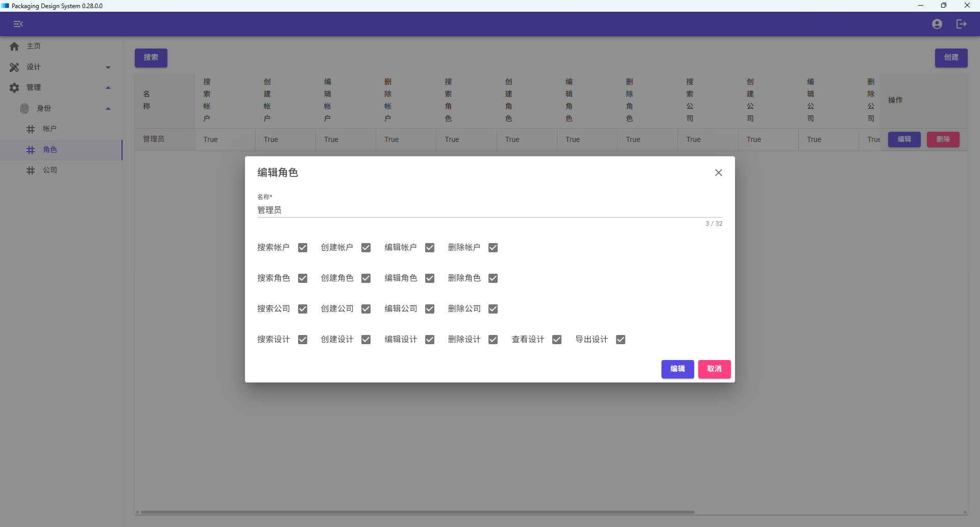Click the True cell under 搜索帐户 column
This screenshot has height=527, width=980.
click(225, 139)
